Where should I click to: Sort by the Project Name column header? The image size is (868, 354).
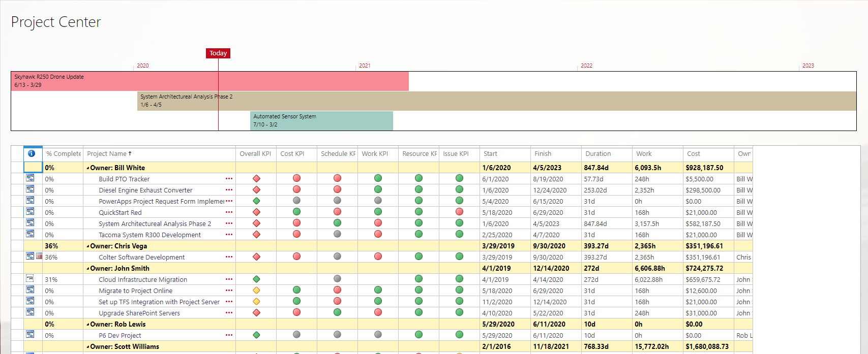pyautogui.click(x=107, y=154)
